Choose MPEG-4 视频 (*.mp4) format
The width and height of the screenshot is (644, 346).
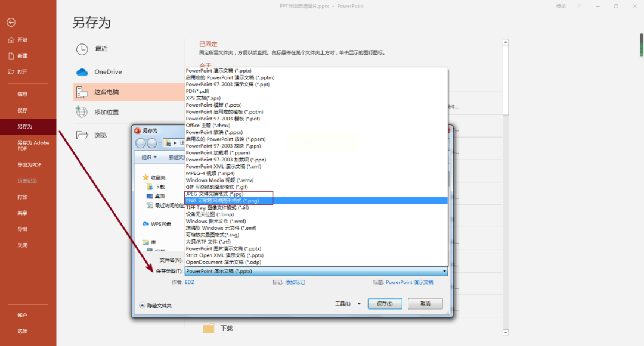(316, 173)
